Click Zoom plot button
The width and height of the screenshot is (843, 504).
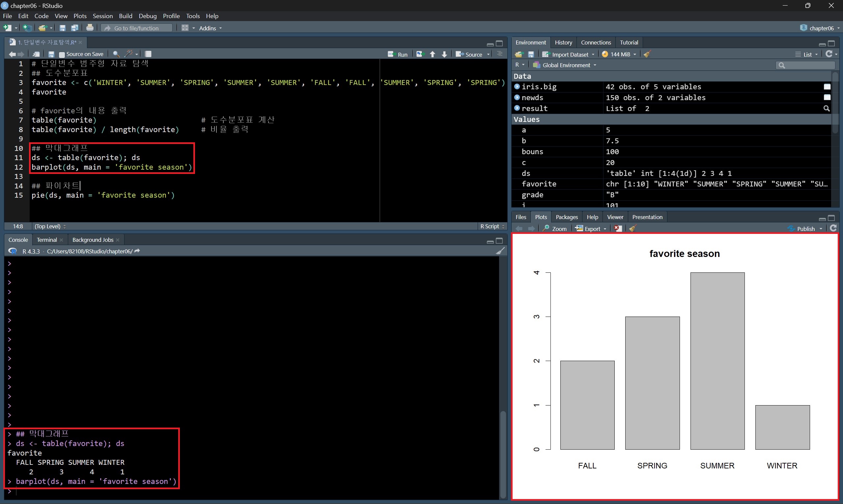coord(555,229)
